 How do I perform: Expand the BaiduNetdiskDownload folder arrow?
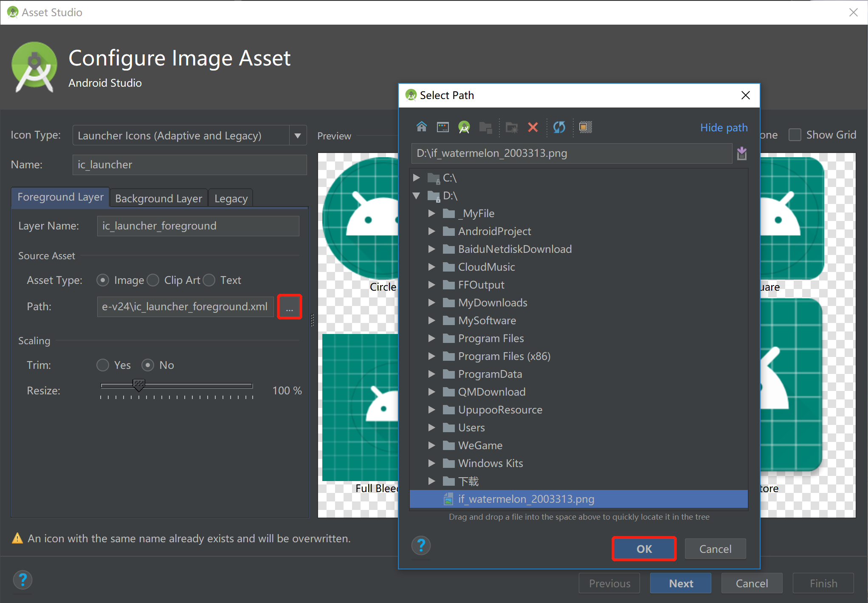click(432, 249)
